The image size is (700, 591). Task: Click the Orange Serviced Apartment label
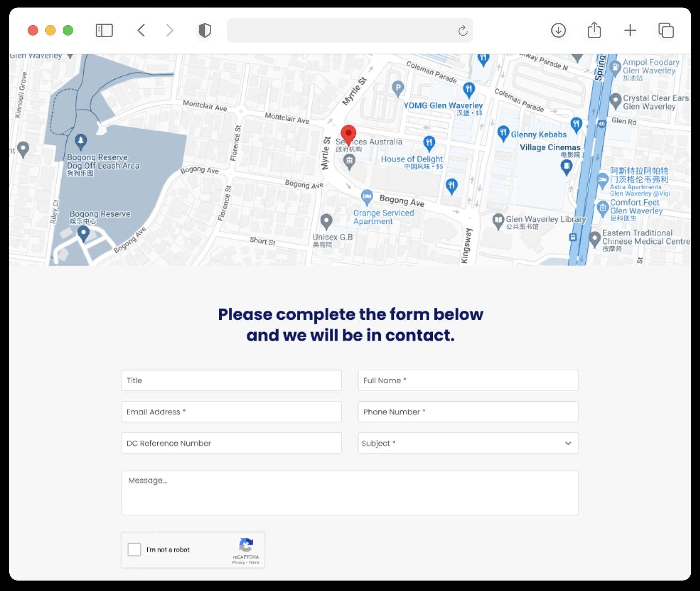point(383,217)
